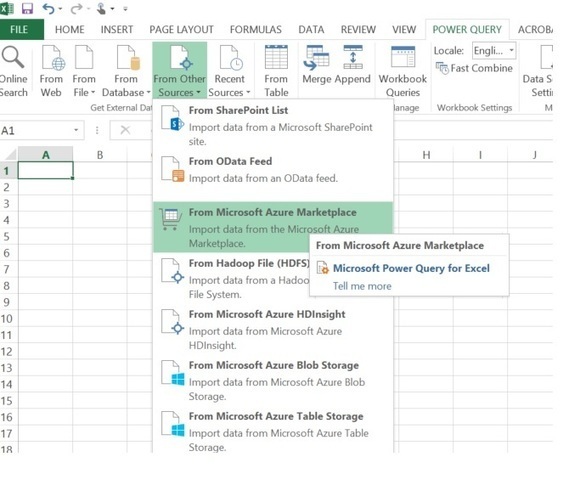569x502 pixels.
Task: Expand Recent Sources dropdown arrow
Action: pos(248,93)
